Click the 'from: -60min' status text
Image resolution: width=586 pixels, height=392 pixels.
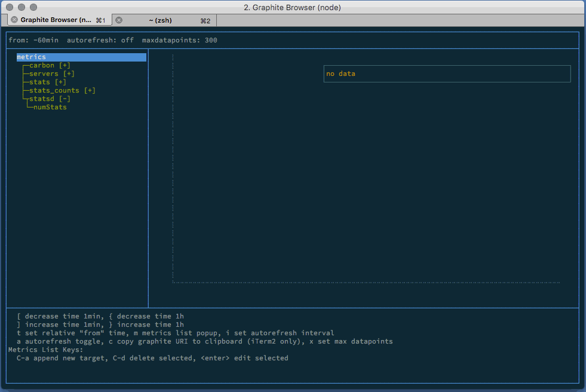(33, 40)
